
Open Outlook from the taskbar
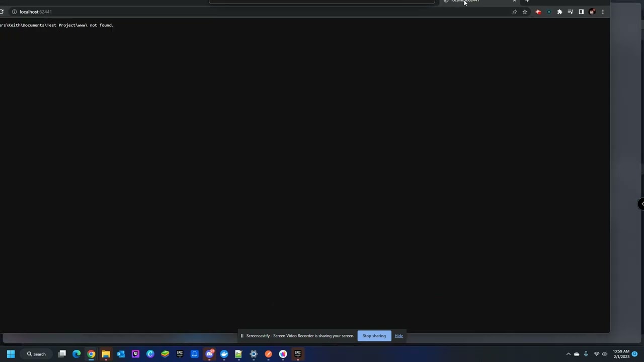pyautogui.click(x=121, y=354)
